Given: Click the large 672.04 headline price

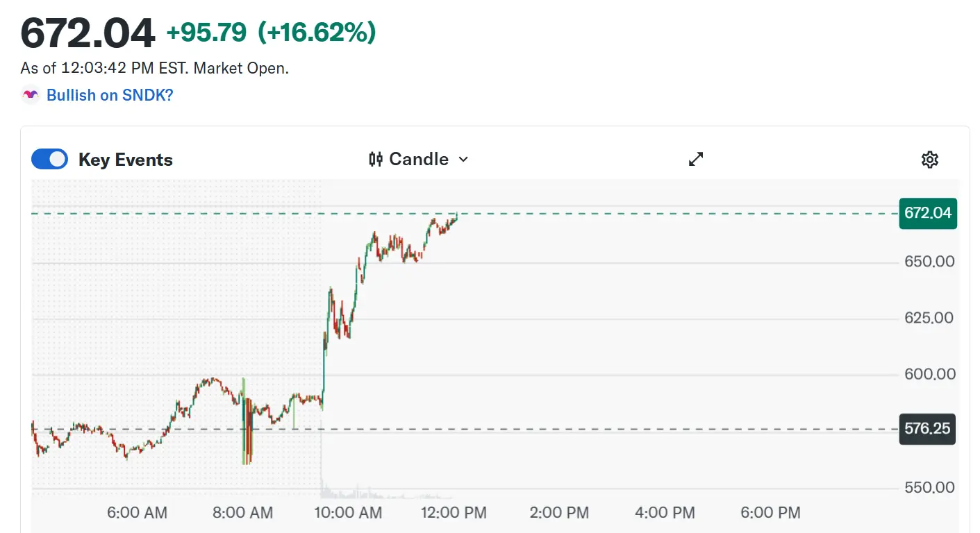Looking at the screenshot, I should (x=88, y=33).
